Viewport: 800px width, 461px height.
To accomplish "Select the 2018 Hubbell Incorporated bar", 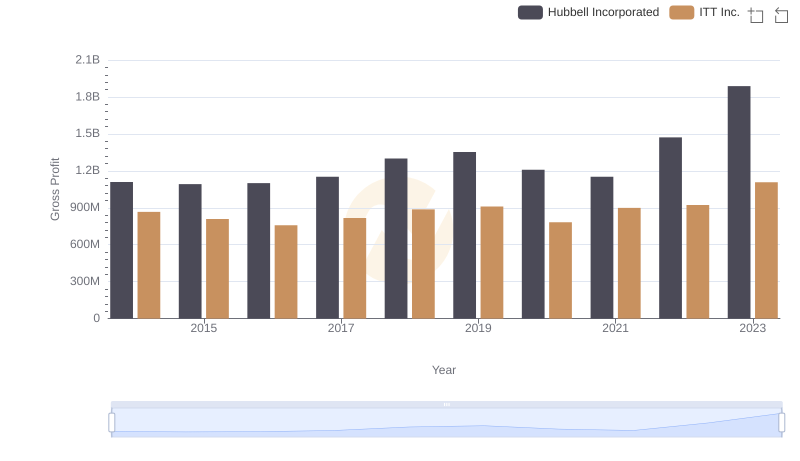I will pyautogui.click(x=396, y=239).
